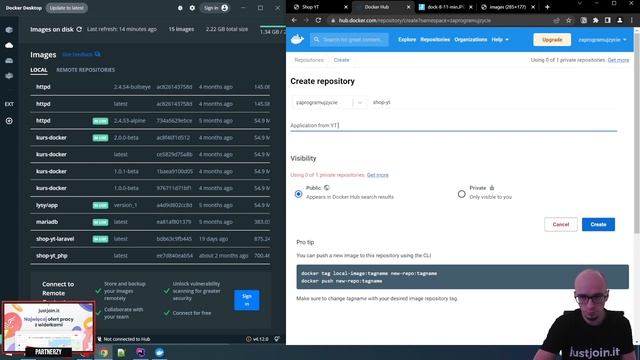Screen dimensions: 640x360
Task: Open Explore in Docker Hub navigation
Action: point(407,40)
